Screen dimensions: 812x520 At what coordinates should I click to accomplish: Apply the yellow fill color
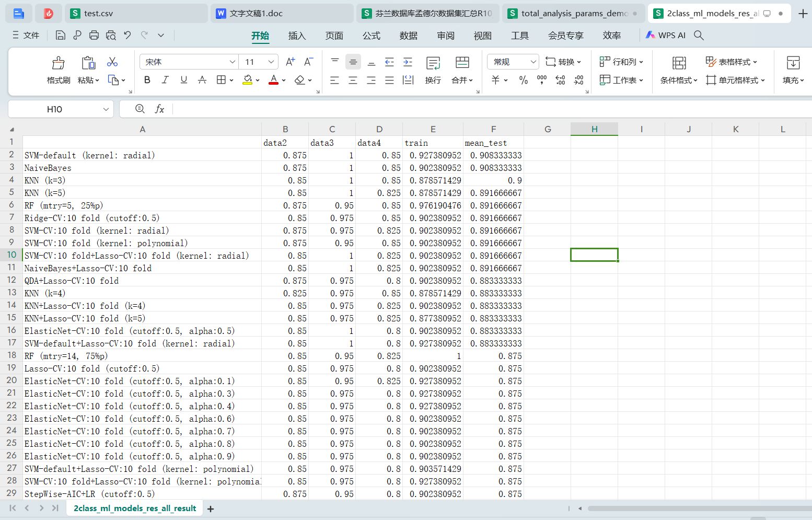248,80
